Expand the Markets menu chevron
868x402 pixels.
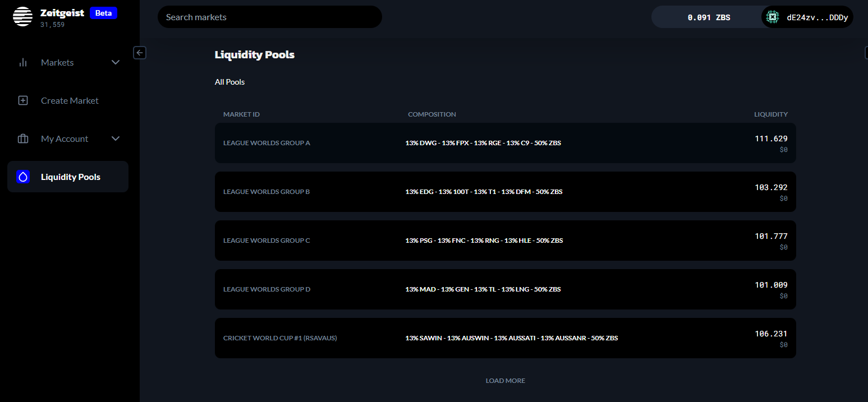click(116, 62)
